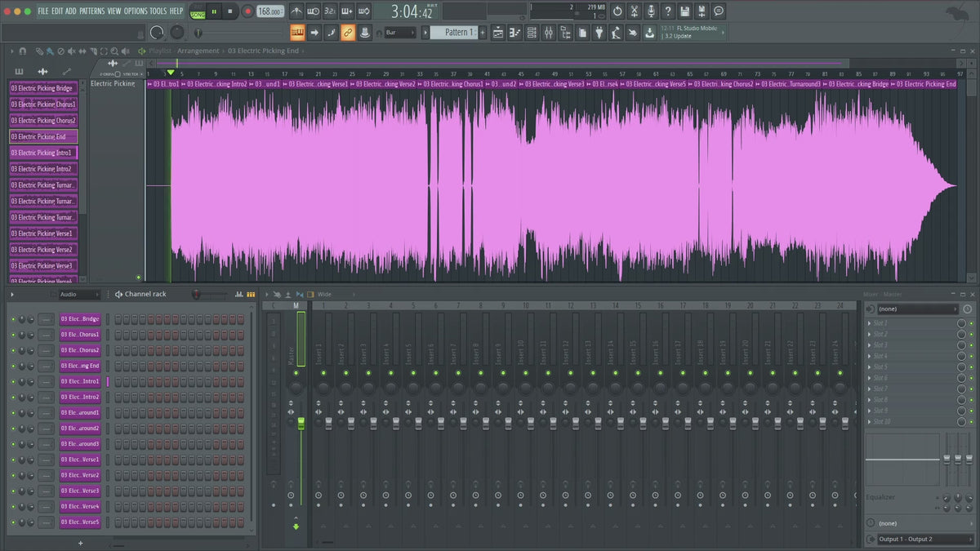980x551 pixels.
Task: Click the microphone recording icon
Action: click(651, 11)
